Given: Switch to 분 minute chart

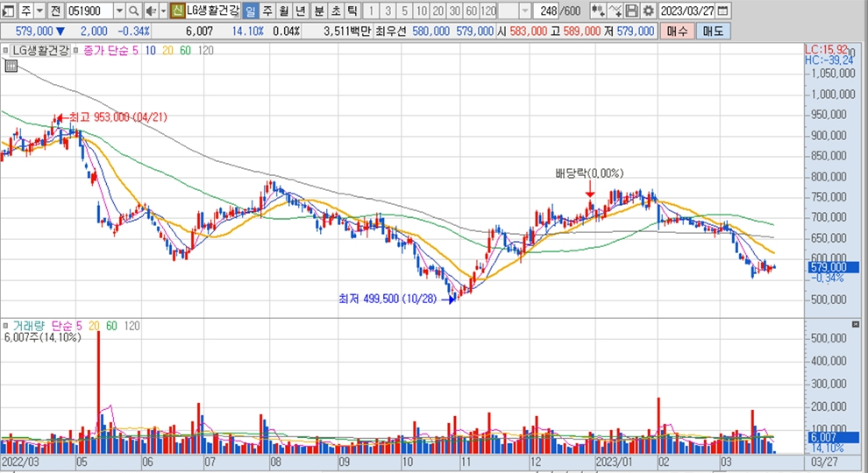Looking at the screenshot, I should 319,10.
